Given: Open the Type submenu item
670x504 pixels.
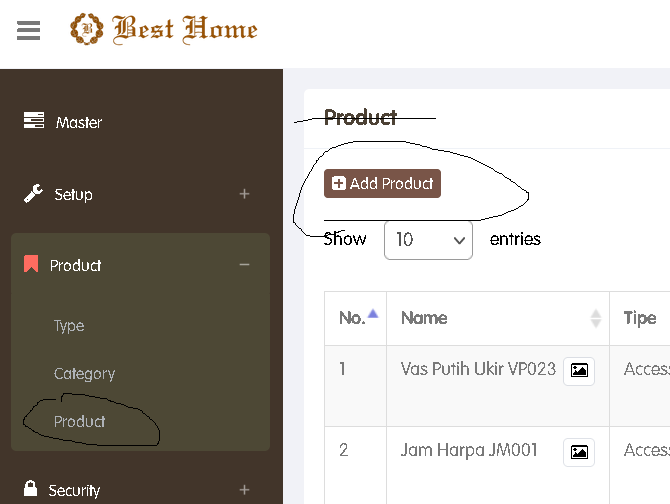Looking at the screenshot, I should [x=69, y=326].
